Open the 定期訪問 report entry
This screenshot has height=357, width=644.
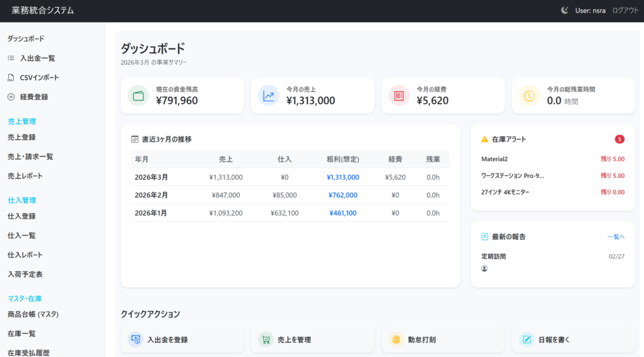pyautogui.click(x=494, y=256)
